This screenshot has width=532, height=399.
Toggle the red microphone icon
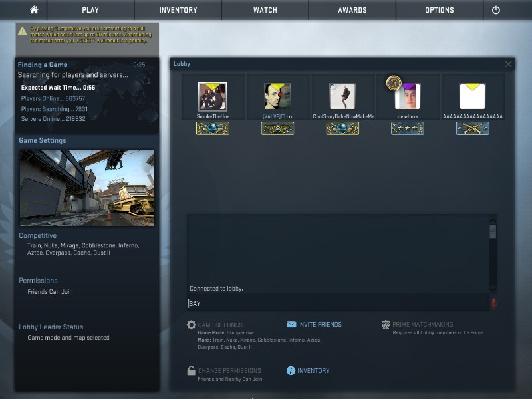493,304
